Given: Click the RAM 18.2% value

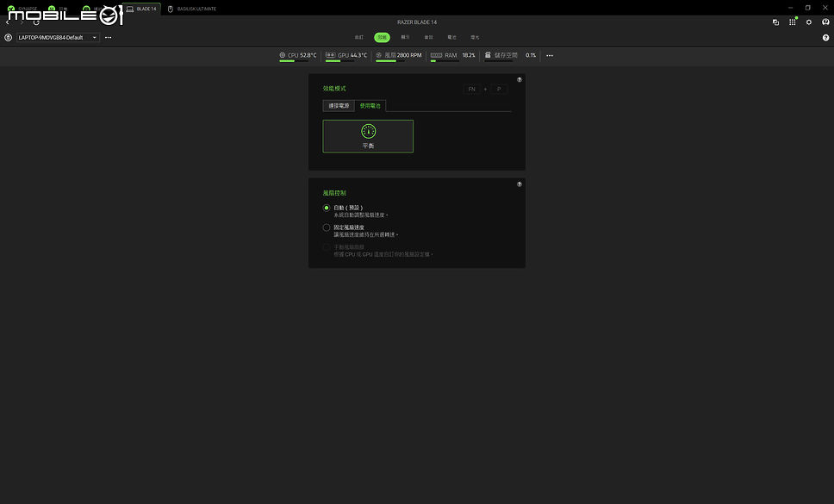Looking at the screenshot, I should click(x=469, y=55).
